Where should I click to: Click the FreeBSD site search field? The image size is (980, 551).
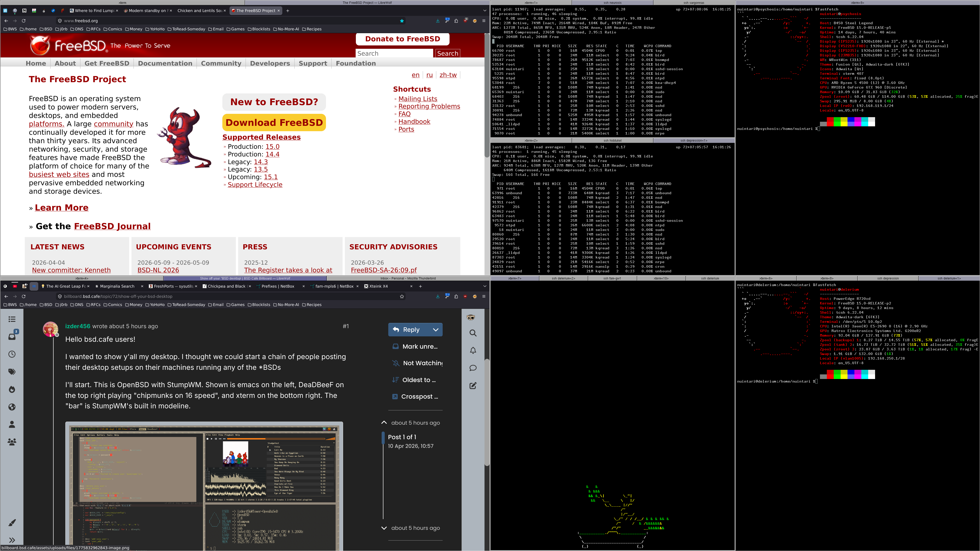pos(394,54)
